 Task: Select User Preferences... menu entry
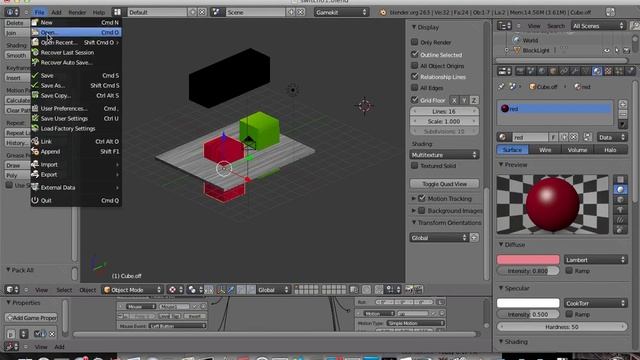(x=76, y=109)
